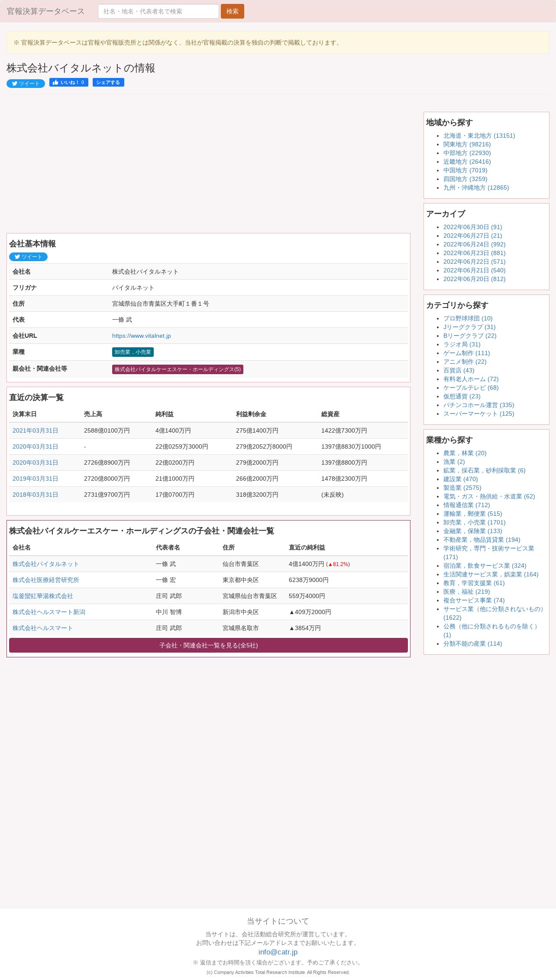
Task: Click the orange 検索 button
Action: [x=233, y=11]
